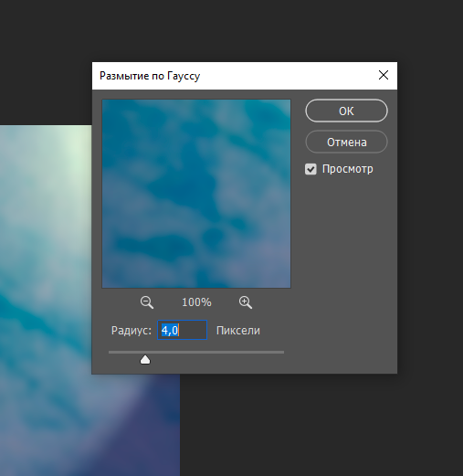Click the Радиус: label
463x476 pixels.
pos(132,331)
